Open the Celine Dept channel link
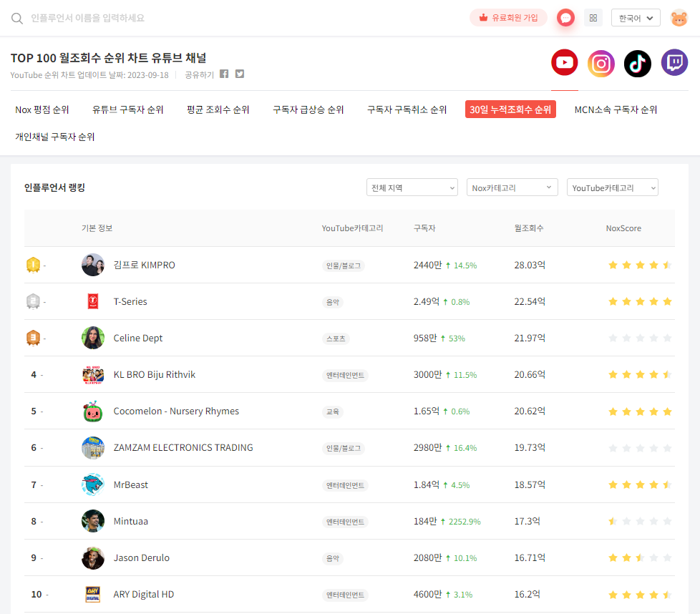Screen dimensions: 700x614 [x=138, y=338]
